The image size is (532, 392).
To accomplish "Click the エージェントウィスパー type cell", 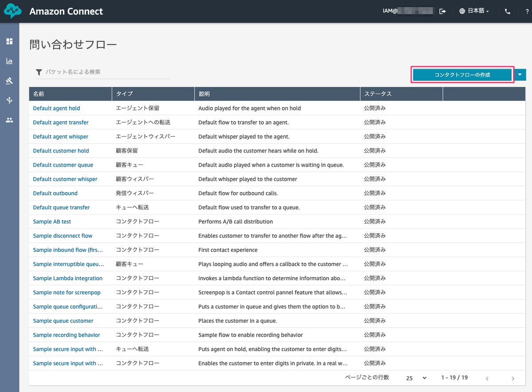I will pos(145,137).
